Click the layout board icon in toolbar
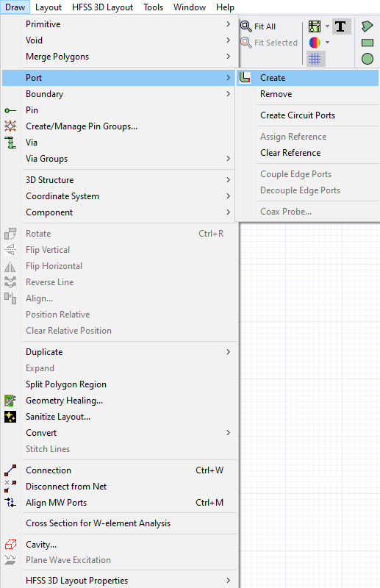The width and height of the screenshot is (380, 588). (315, 26)
